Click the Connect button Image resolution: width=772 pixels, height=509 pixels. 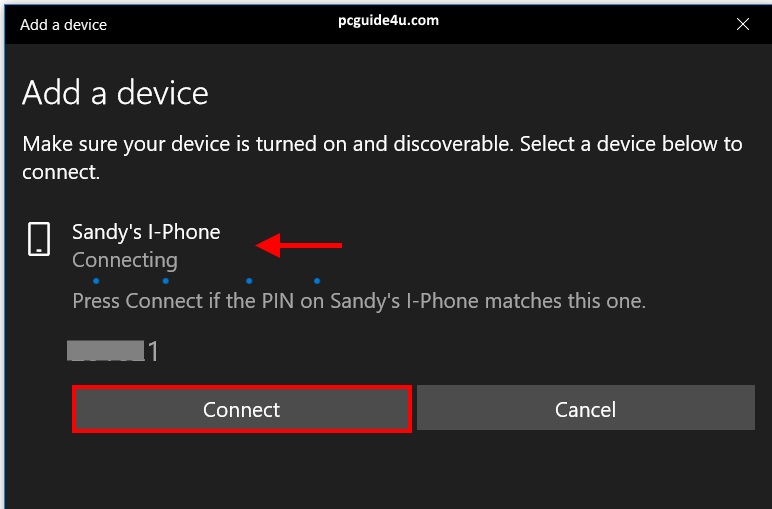(x=242, y=409)
